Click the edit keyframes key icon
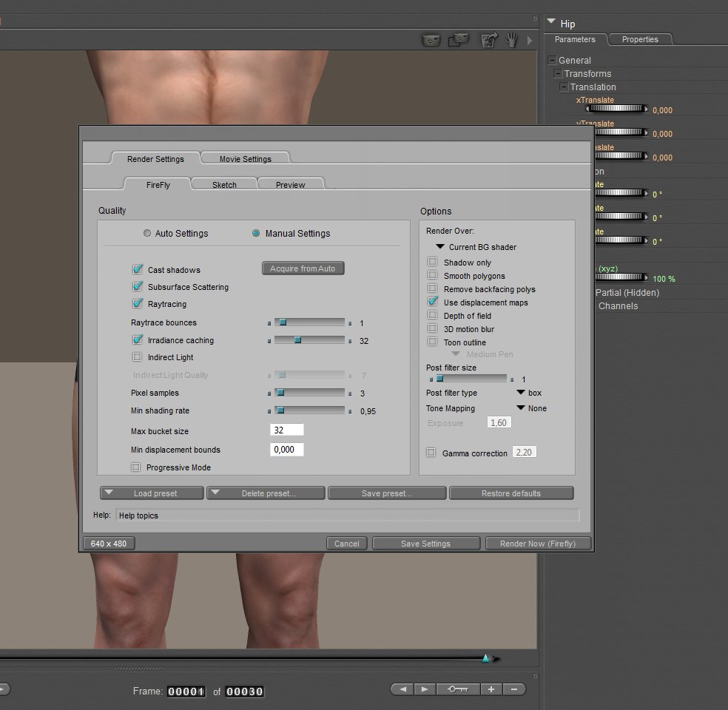 pyautogui.click(x=458, y=689)
